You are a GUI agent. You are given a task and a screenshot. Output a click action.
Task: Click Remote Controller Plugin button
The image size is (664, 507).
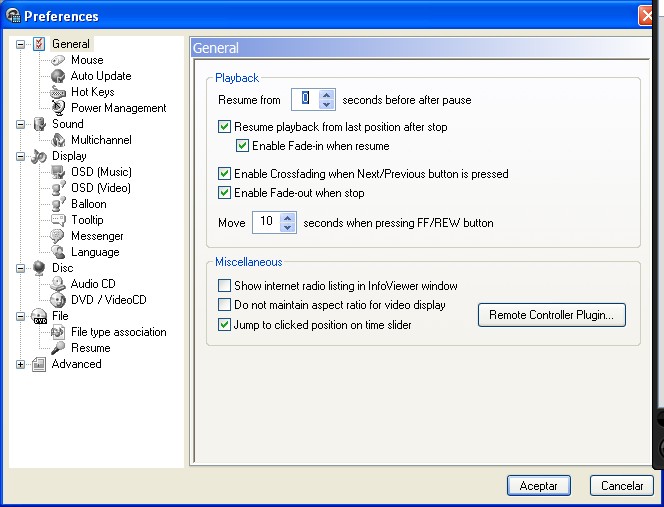(552, 315)
